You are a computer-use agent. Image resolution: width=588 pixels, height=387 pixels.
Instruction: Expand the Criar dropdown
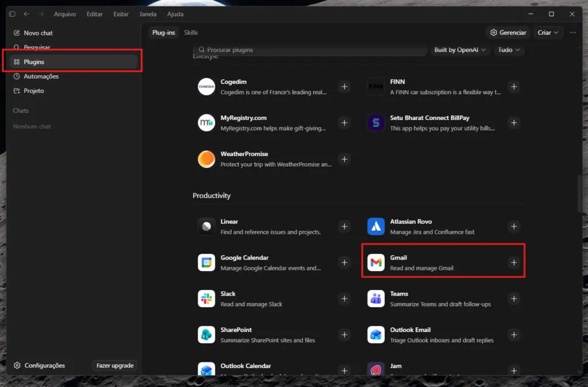[548, 33]
